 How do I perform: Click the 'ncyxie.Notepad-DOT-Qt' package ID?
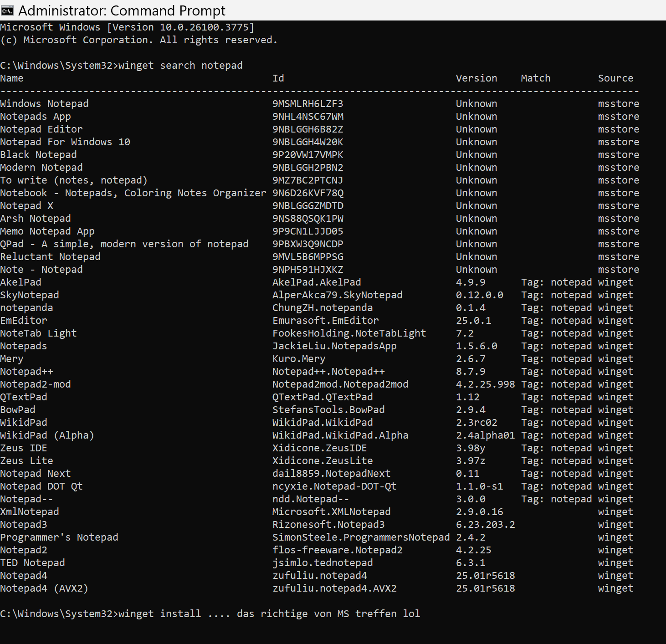pos(334,486)
